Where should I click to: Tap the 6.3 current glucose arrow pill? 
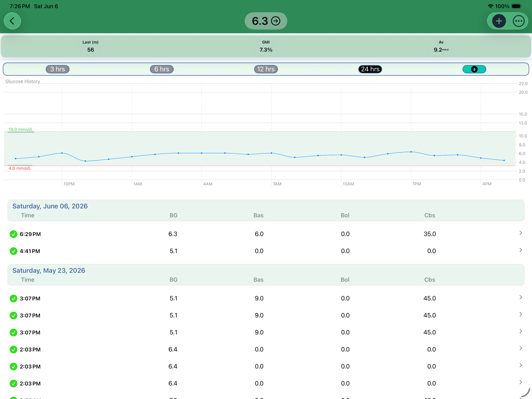(266, 21)
